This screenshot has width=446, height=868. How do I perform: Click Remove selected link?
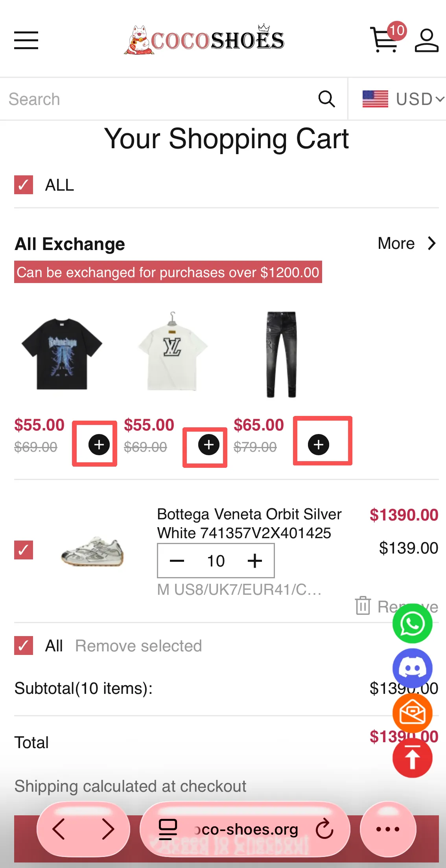coord(138,646)
